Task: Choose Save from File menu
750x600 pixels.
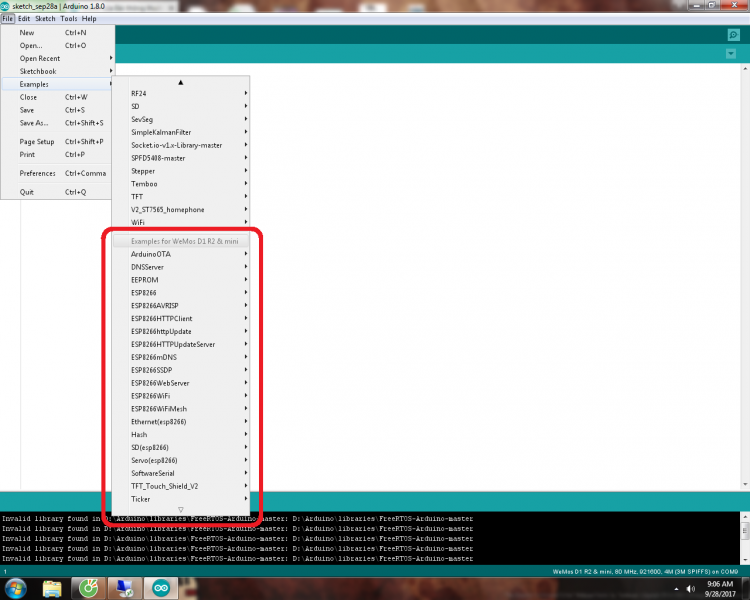Action: click(x=57, y=110)
